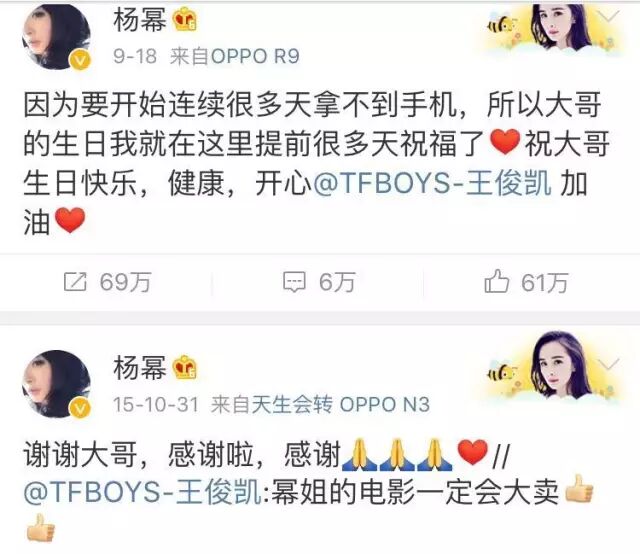Click the crown membership badge in second post

click(184, 367)
